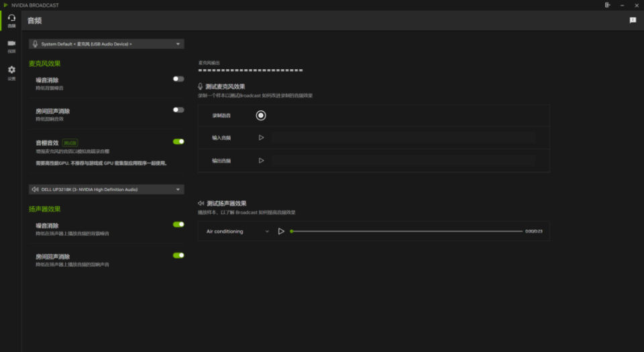
Task: Enable microphone 噪音消除 toggle
Action: [178, 79]
